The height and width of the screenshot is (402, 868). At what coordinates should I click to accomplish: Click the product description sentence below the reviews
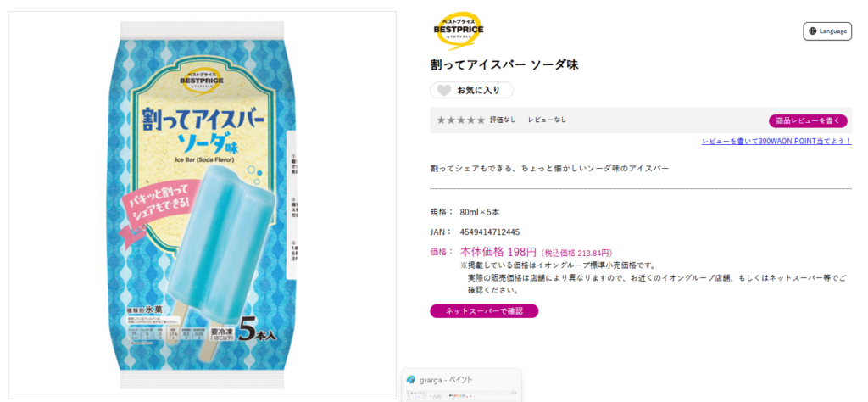pos(549,169)
